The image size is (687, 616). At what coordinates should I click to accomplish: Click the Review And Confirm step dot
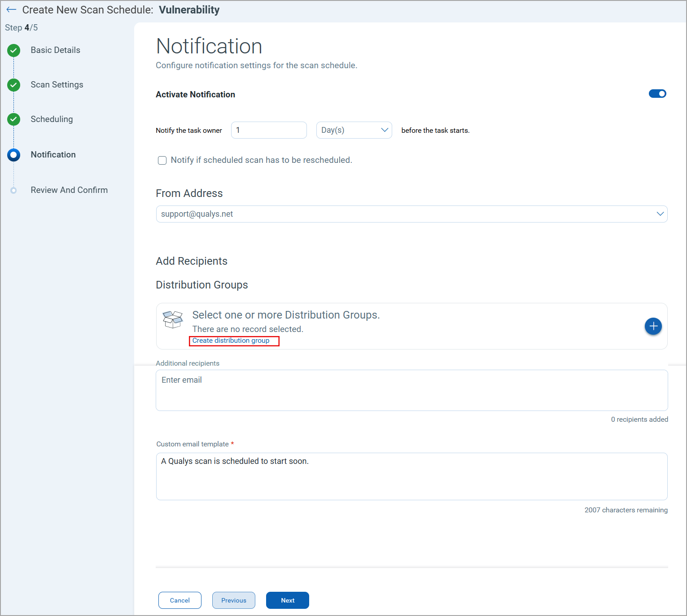click(x=13, y=190)
